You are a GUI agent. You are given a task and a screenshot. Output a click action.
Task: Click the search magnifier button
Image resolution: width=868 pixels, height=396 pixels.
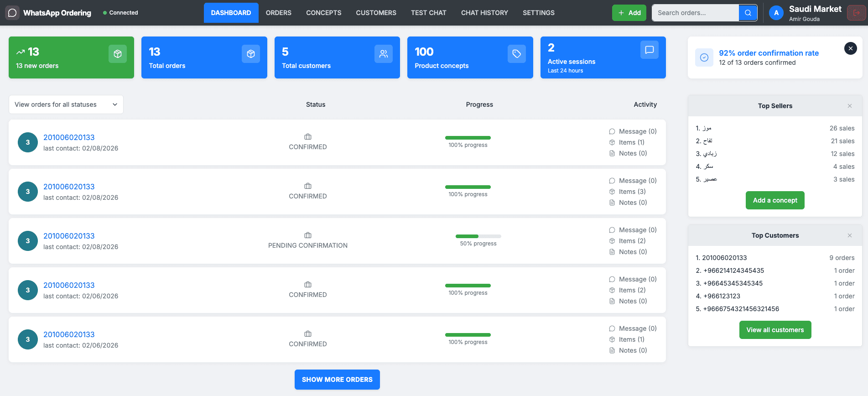pyautogui.click(x=748, y=13)
